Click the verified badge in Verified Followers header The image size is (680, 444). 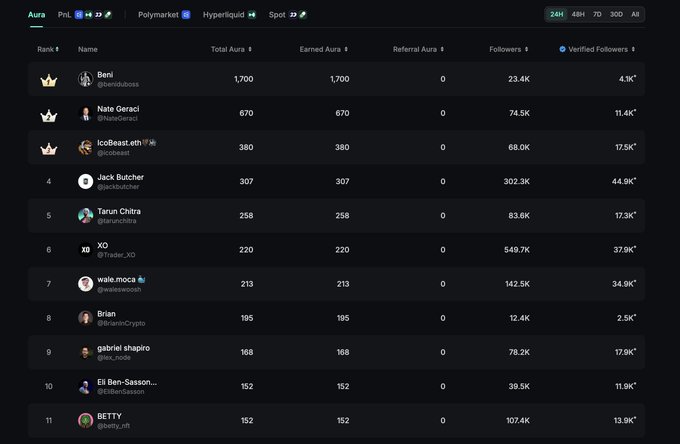coord(562,49)
